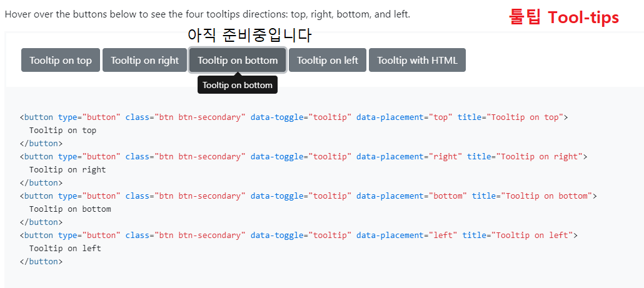Click title="Tooltip on bottom" in the code
This screenshot has width=644, height=288.
pos(532,196)
